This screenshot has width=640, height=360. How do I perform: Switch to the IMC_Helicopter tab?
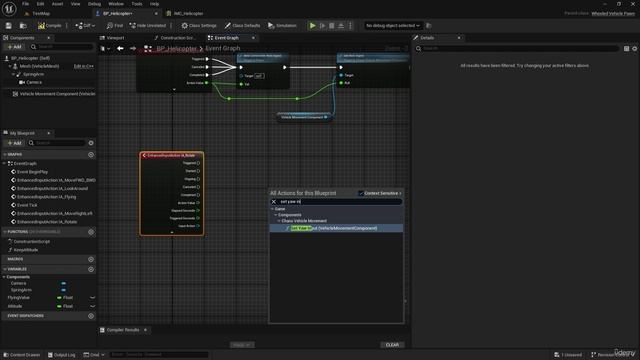tap(188, 13)
